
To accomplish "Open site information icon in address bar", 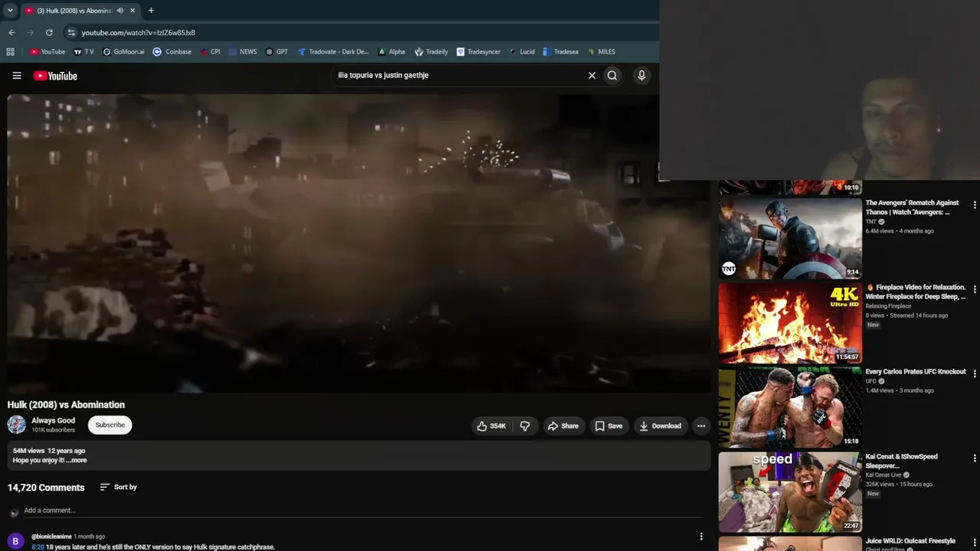I will click(71, 33).
